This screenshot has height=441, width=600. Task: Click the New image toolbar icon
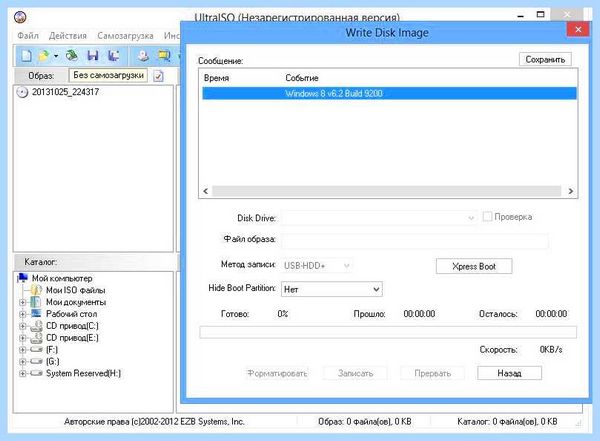tap(26, 56)
